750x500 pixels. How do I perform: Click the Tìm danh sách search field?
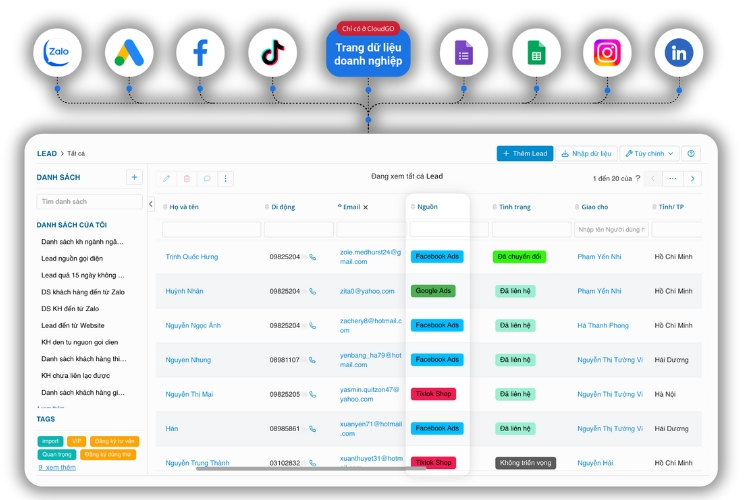pyautogui.click(x=88, y=201)
